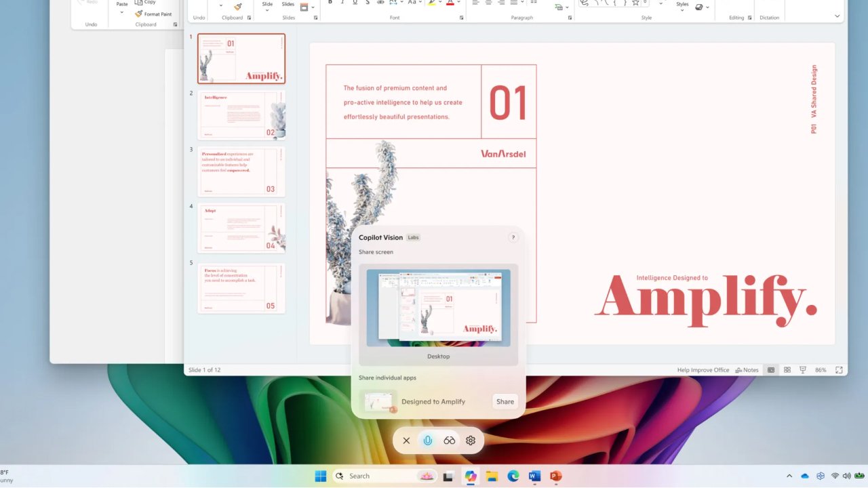The height and width of the screenshot is (488, 868).
Task: Click Help Improve Office link
Action: pos(703,370)
